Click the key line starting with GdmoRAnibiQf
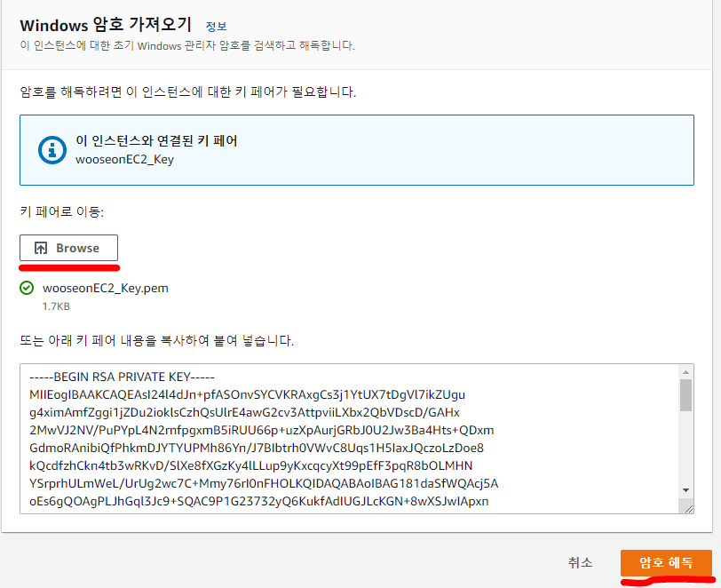This screenshot has width=721, height=588. [x=257, y=448]
